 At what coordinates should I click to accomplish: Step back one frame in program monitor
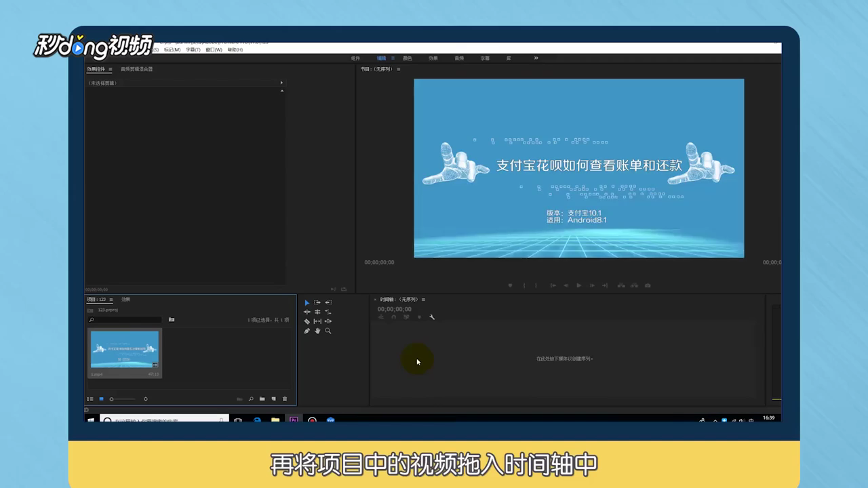click(x=566, y=285)
